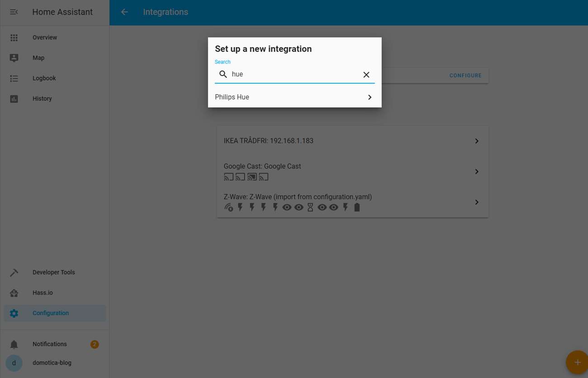Expand Philips Hue using its chevron arrow
The image size is (588, 378).
click(x=370, y=97)
